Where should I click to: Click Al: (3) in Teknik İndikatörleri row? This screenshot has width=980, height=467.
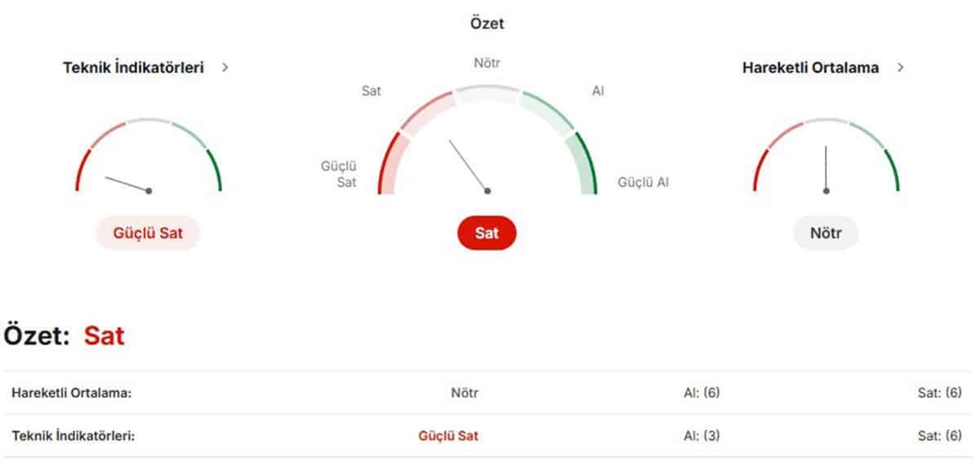[702, 436]
